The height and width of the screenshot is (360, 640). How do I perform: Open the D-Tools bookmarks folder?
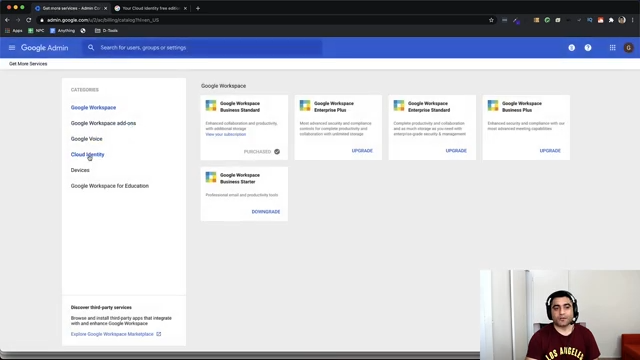106,31
